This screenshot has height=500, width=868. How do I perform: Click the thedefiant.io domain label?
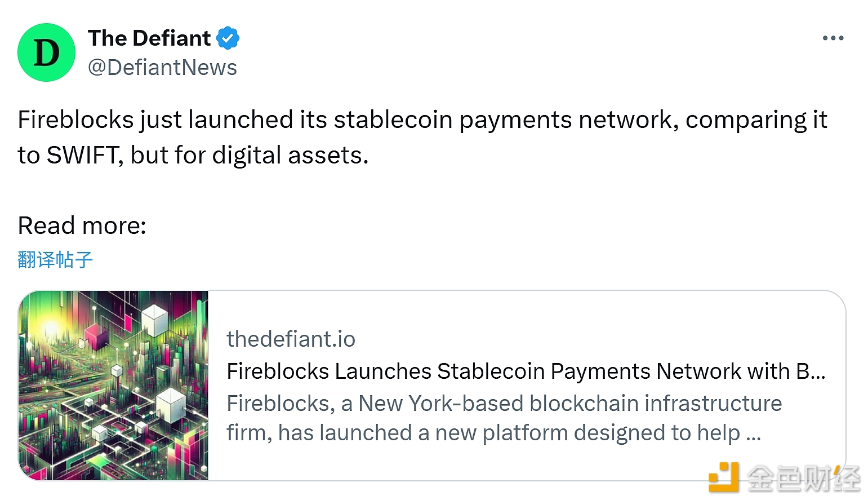pos(291,339)
